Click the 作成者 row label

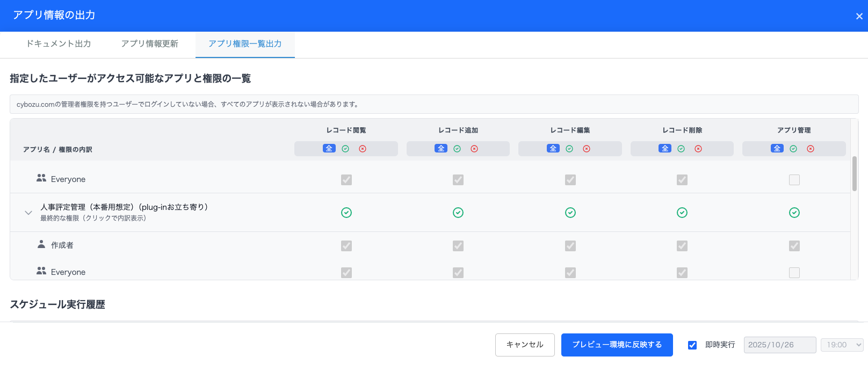point(62,245)
